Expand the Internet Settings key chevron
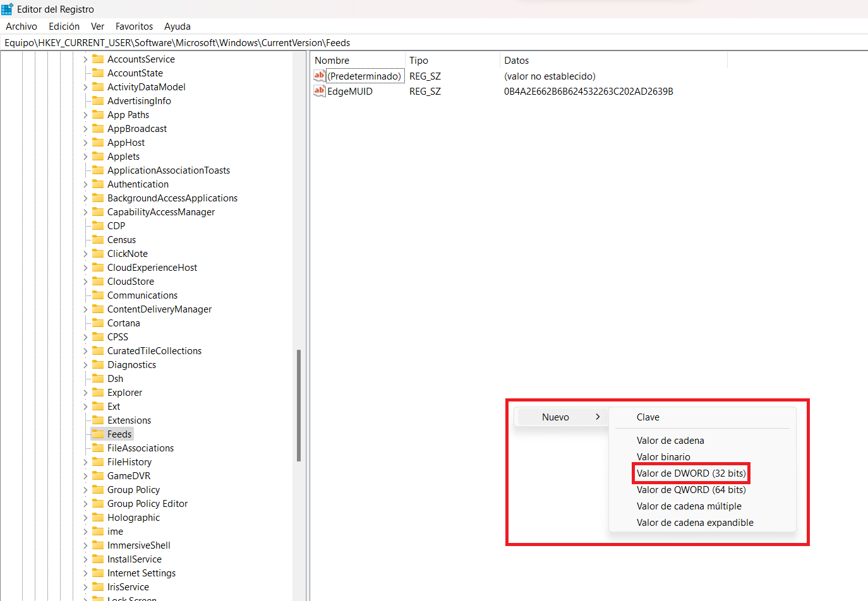The height and width of the screenshot is (601, 868). 85,573
